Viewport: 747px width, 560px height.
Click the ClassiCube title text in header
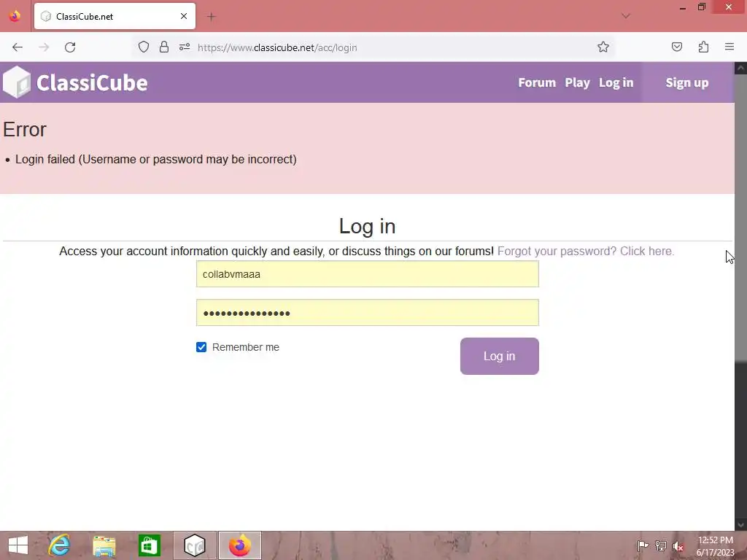pyautogui.click(x=92, y=83)
